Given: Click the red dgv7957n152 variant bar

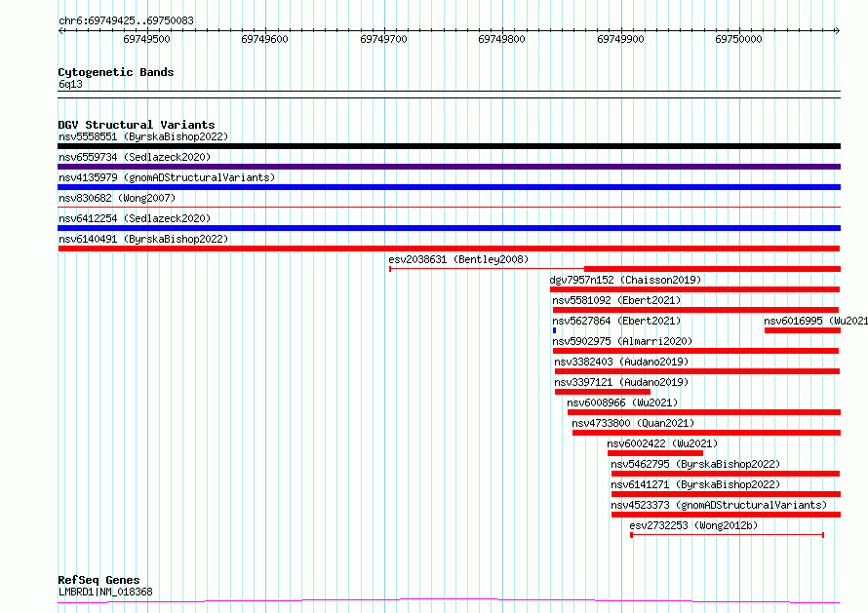Looking at the screenshot, I should [694, 289].
